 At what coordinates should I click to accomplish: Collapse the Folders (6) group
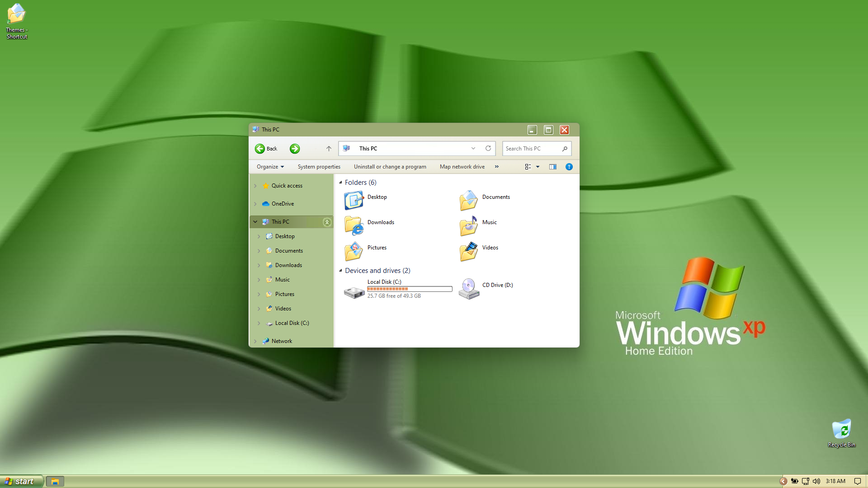click(x=341, y=183)
